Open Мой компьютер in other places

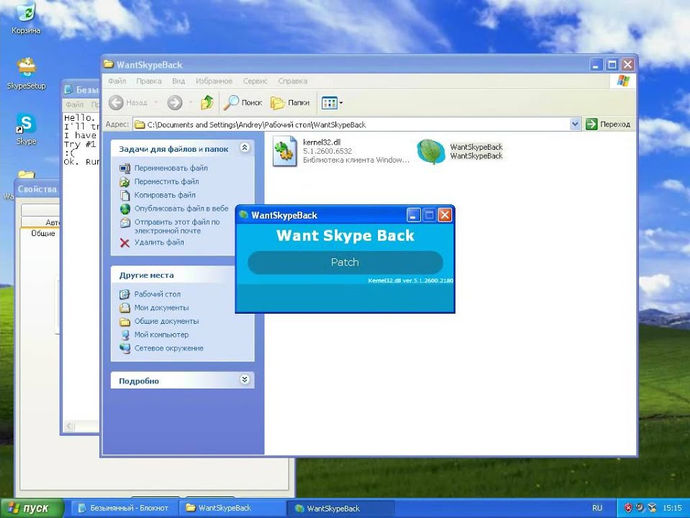[161, 334]
